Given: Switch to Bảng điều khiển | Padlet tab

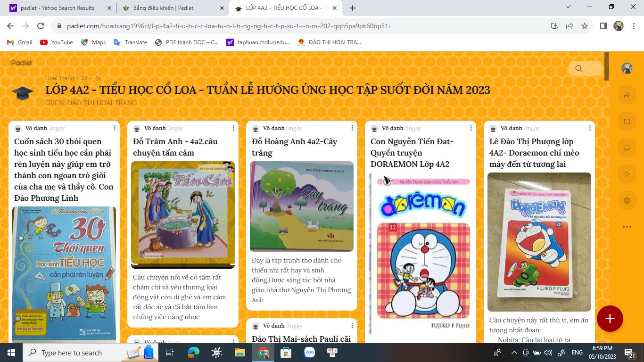Looking at the screenshot, I should 164,8.
